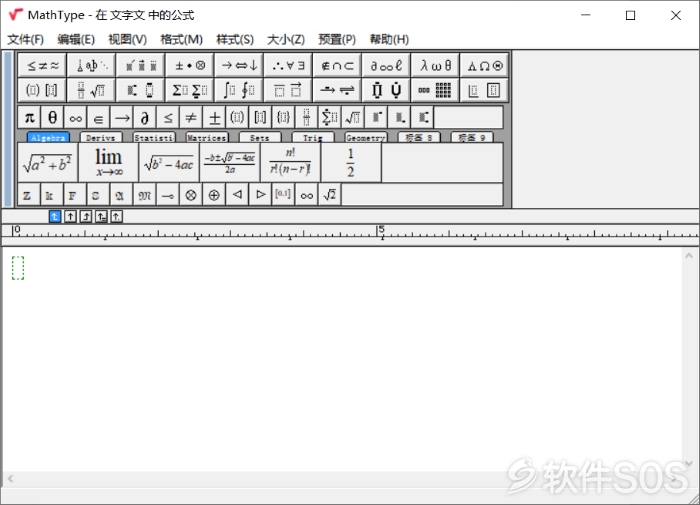Image resolution: width=700 pixels, height=505 pixels.
Task: Insert the plus-minus symbol
Action: point(214,117)
